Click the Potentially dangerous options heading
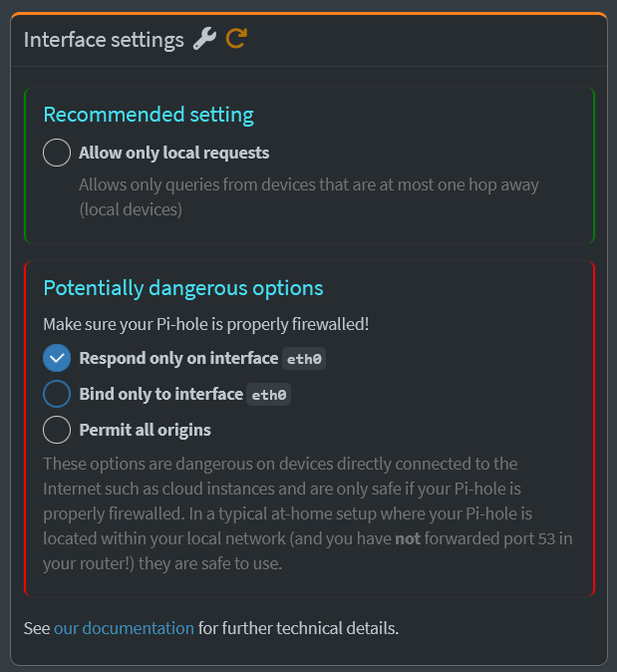Image resolution: width=617 pixels, height=672 pixels. tap(183, 288)
